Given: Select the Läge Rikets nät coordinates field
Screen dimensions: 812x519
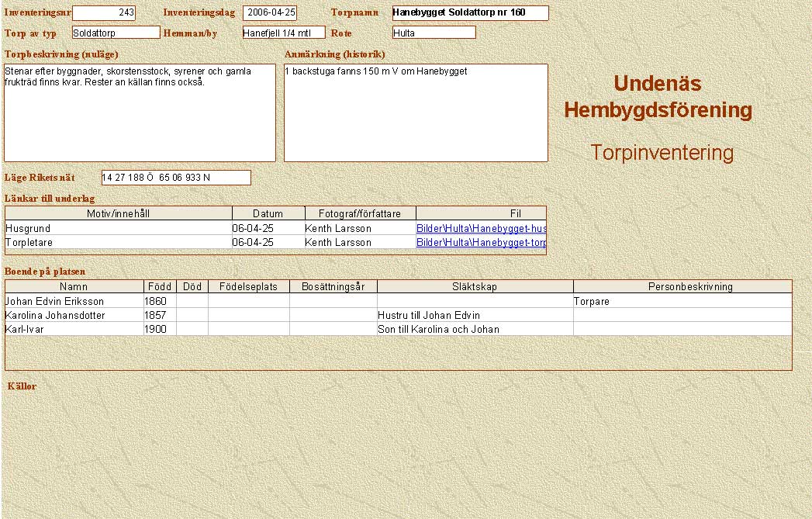Looking at the screenshot, I should click(x=176, y=178).
